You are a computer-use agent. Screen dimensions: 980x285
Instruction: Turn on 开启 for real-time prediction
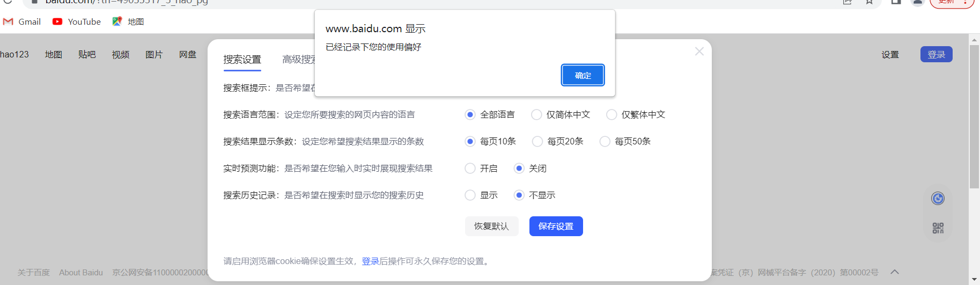470,168
